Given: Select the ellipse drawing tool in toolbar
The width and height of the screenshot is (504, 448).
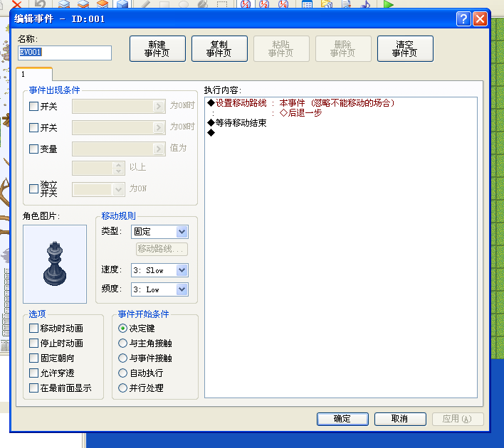Looking at the screenshot, I should click(184, 4).
